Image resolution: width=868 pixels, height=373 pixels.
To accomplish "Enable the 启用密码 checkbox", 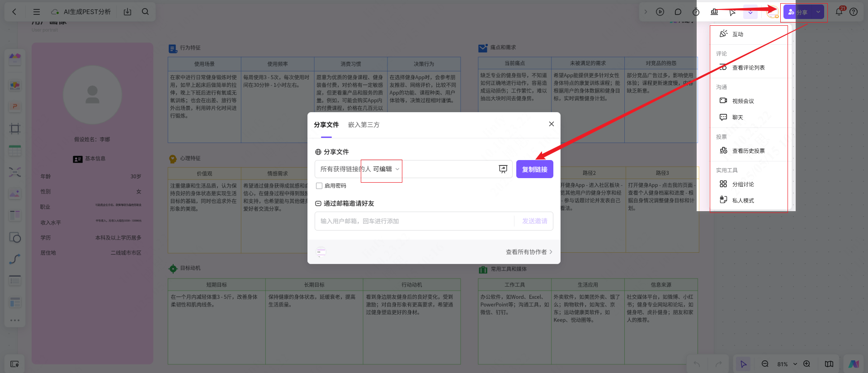I will [319, 186].
